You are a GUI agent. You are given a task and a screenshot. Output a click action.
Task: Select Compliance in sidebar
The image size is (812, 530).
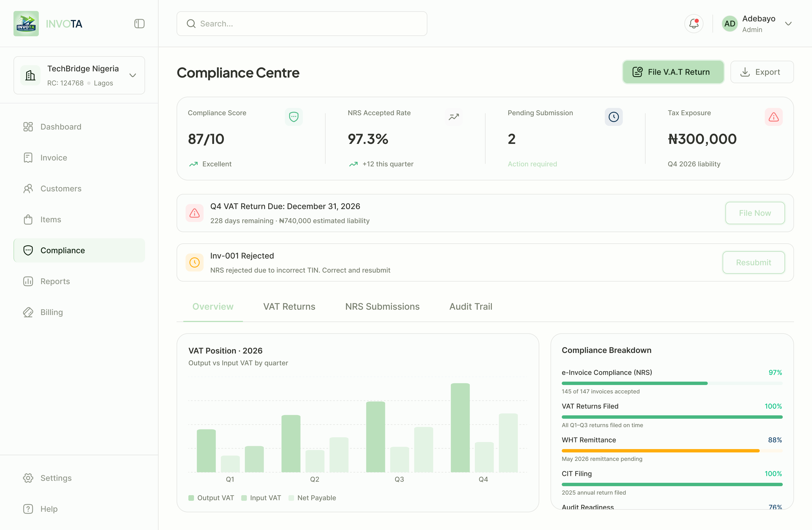click(79, 250)
